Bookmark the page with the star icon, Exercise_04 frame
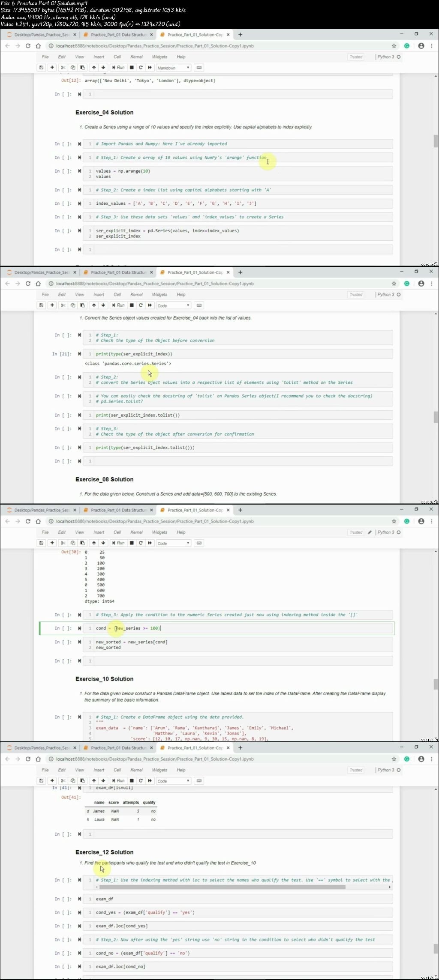Screen dimensions: 439x980 point(394,46)
